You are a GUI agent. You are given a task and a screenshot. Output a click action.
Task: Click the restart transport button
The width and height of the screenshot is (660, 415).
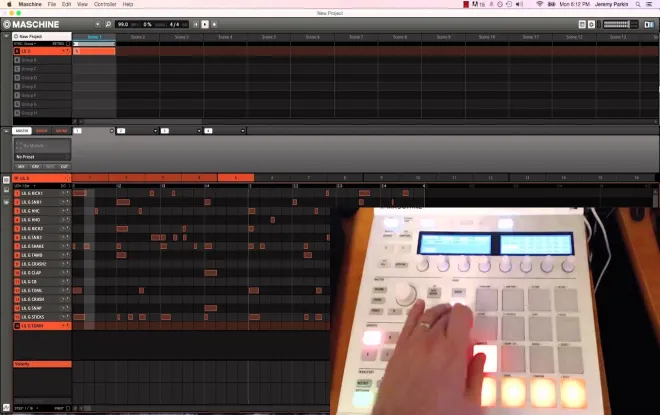[196, 24]
